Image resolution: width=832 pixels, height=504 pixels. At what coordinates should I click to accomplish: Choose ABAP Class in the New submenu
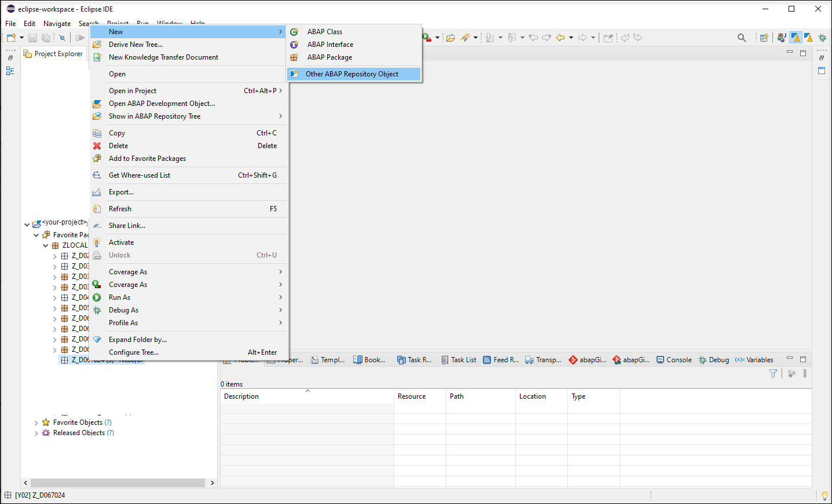354,32
